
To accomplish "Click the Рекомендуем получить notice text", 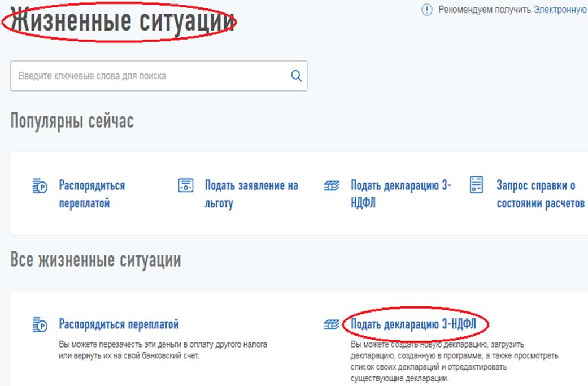I will (485, 10).
